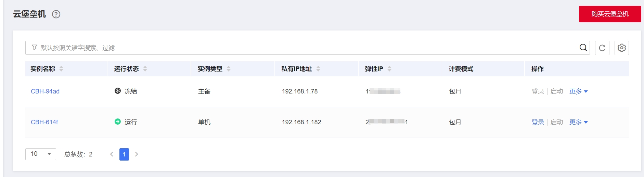Go to next page arrow
644x177 pixels.
click(x=137, y=154)
